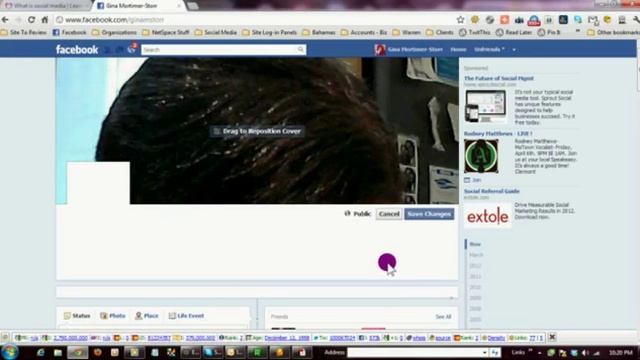Viewport: 640px width, 360px height.
Task: Jump to Now on timeline
Action: tap(475, 244)
